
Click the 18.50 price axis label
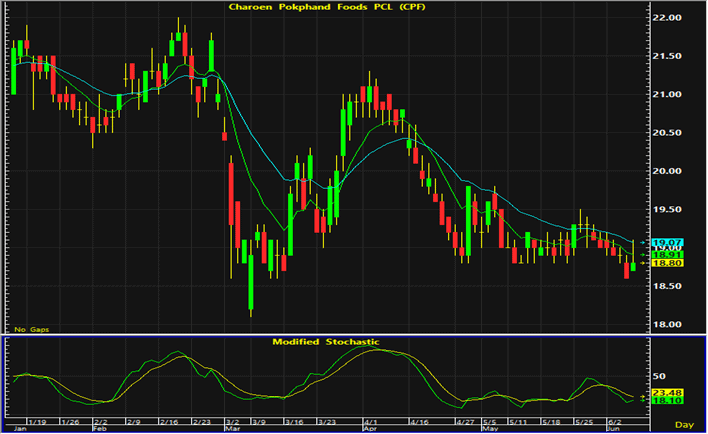click(x=667, y=286)
